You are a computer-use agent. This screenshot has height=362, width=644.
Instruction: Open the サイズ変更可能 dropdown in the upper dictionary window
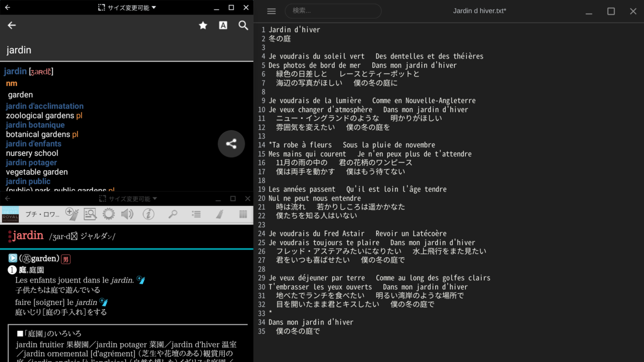click(x=127, y=8)
